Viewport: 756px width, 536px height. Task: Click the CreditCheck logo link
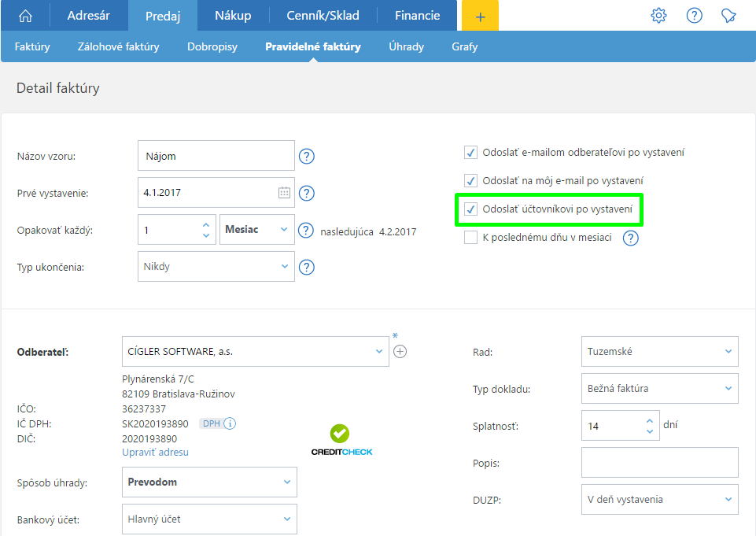click(341, 441)
